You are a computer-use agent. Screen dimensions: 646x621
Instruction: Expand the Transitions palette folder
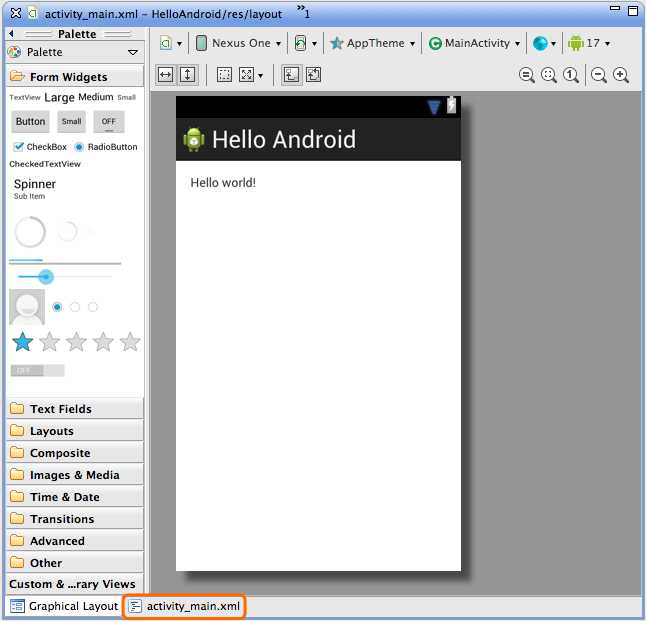tap(75, 519)
